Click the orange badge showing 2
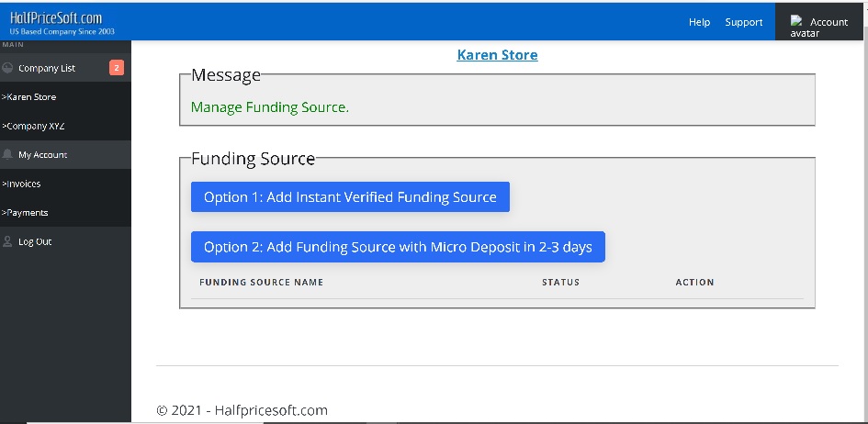 (117, 68)
